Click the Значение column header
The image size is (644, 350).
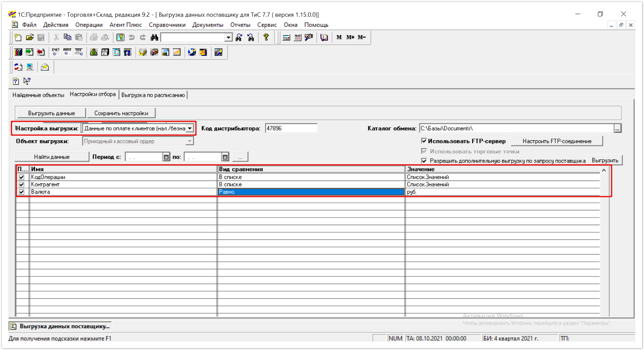(x=502, y=169)
